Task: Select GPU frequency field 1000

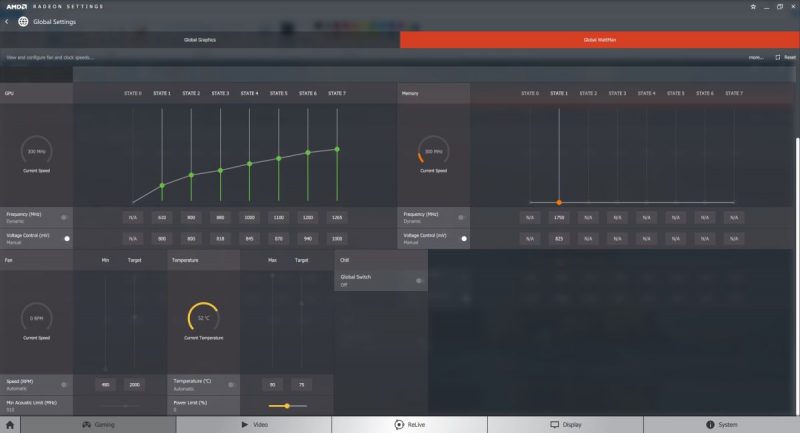Action: point(249,217)
